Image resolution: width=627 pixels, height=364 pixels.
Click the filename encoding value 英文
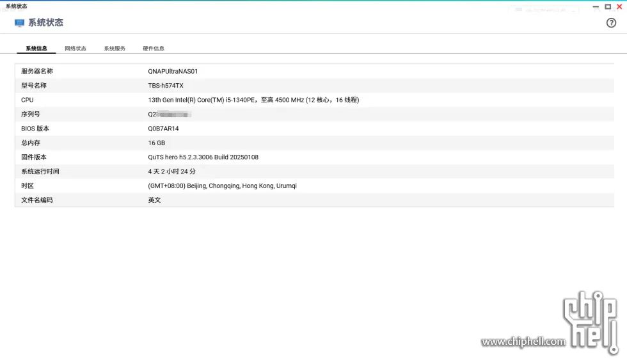154,200
